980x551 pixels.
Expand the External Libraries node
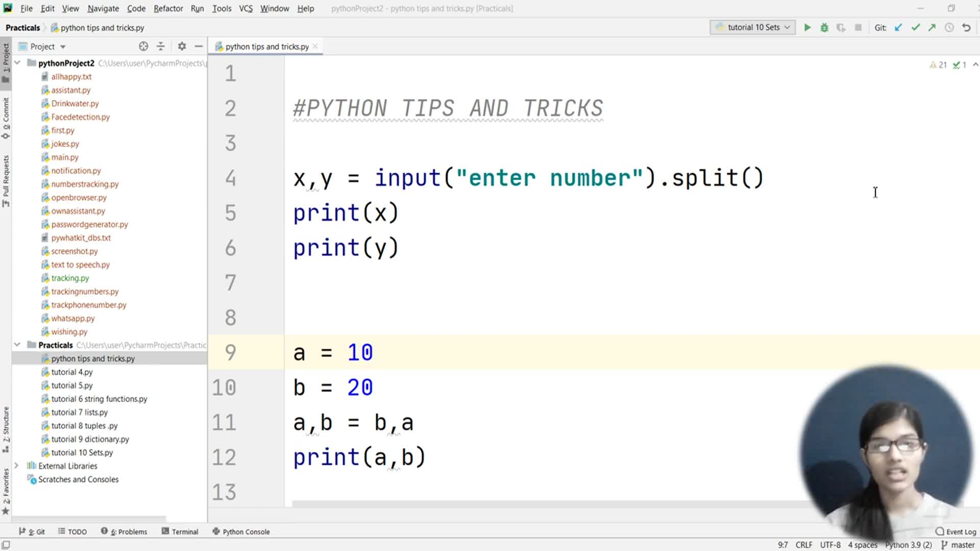pyautogui.click(x=16, y=466)
